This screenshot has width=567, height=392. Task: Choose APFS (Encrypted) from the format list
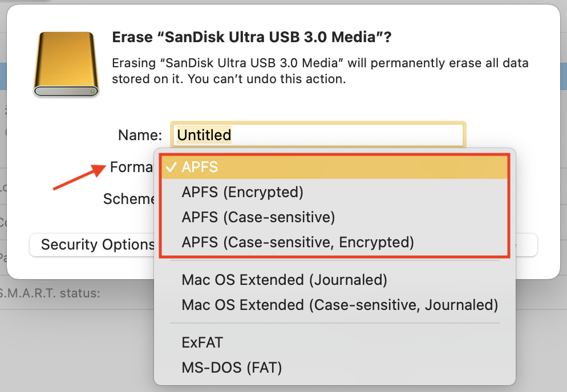pos(242,192)
